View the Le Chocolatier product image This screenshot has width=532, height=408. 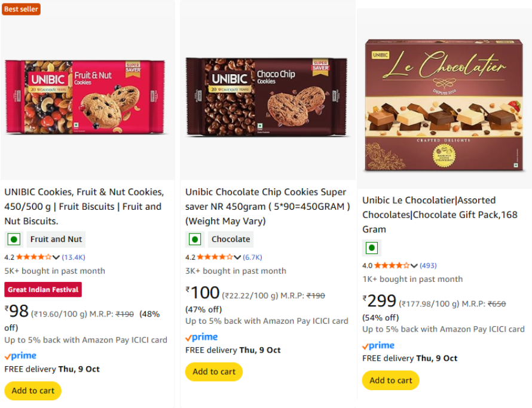444,106
